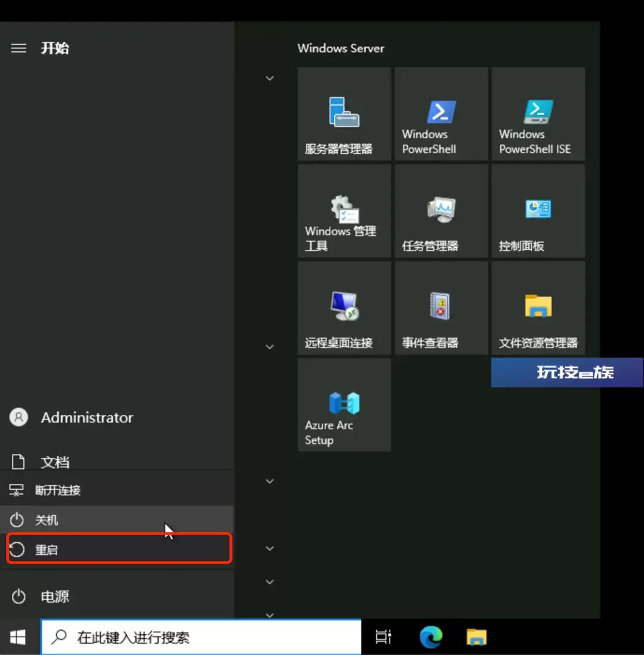This screenshot has height=655, width=644.
Task: Open the File Explorer tile (文件资源管理器)
Action: [538, 308]
